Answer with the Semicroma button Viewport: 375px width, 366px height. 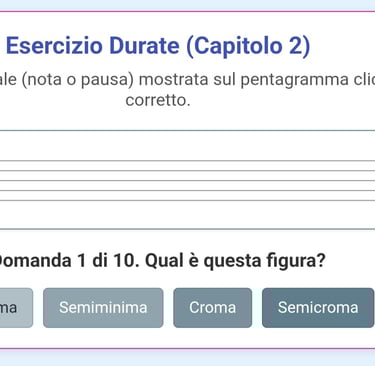point(318,308)
